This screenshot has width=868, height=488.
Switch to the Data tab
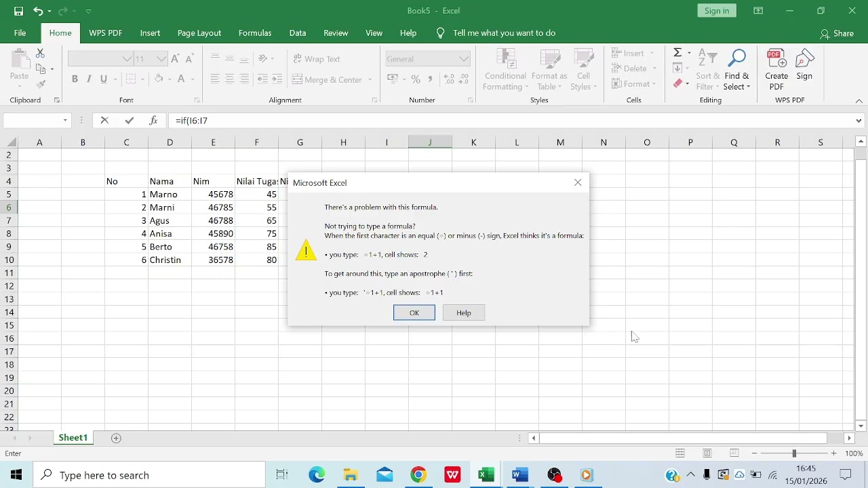298,33
